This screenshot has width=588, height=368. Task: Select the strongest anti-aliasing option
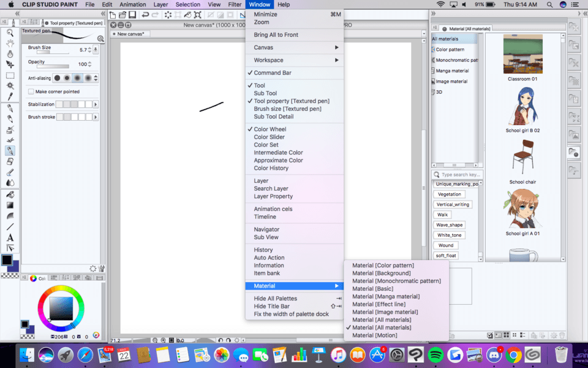(x=88, y=79)
